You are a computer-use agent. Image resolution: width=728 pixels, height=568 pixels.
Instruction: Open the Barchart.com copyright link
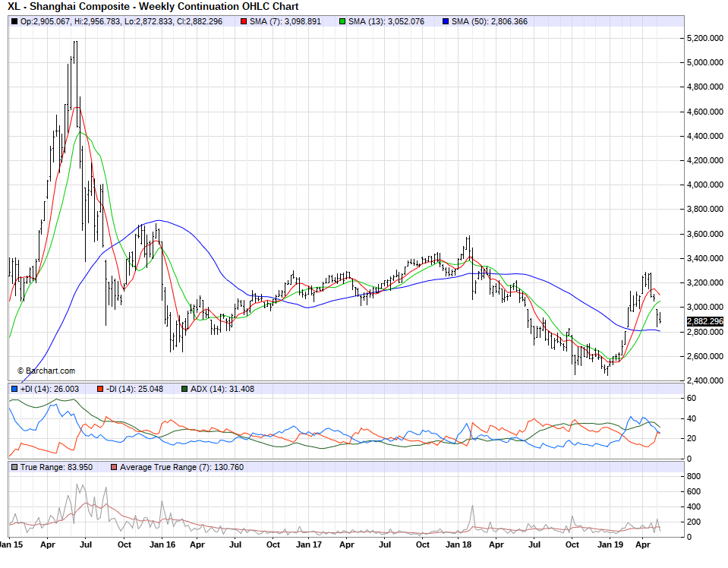(x=46, y=371)
